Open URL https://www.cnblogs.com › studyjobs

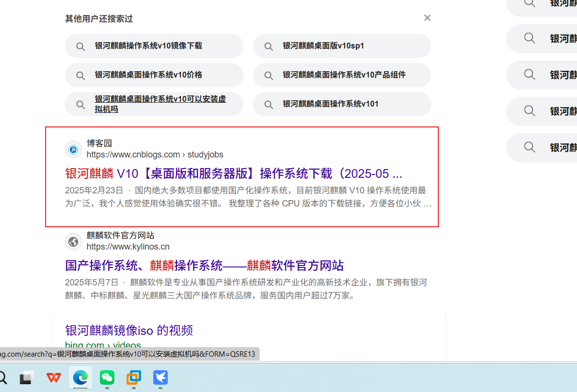point(155,155)
